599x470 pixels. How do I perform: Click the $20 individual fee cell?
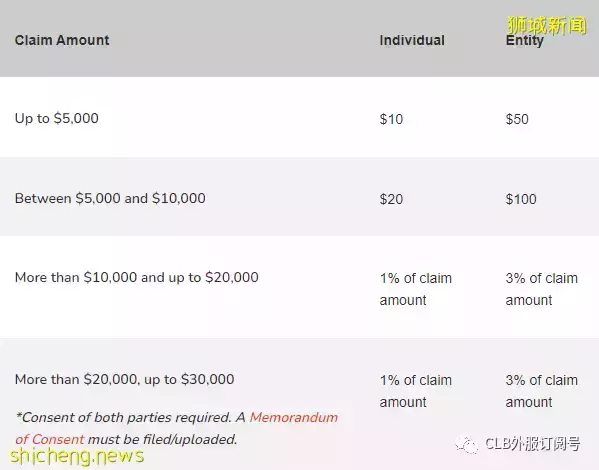pyautogui.click(x=391, y=199)
